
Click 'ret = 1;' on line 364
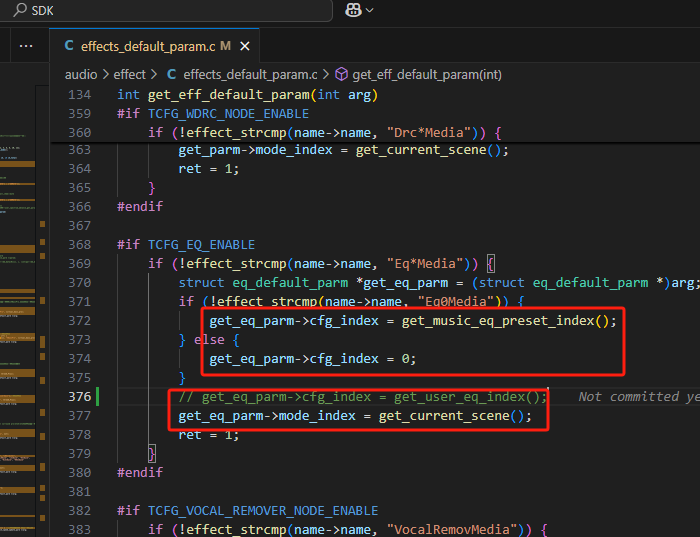[208, 169]
